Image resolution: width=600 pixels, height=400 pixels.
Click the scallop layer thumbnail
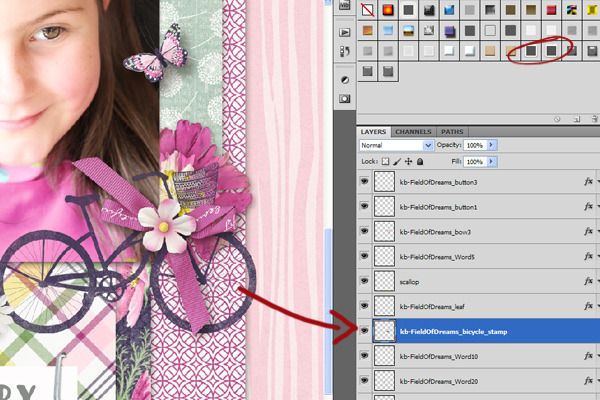click(x=384, y=281)
